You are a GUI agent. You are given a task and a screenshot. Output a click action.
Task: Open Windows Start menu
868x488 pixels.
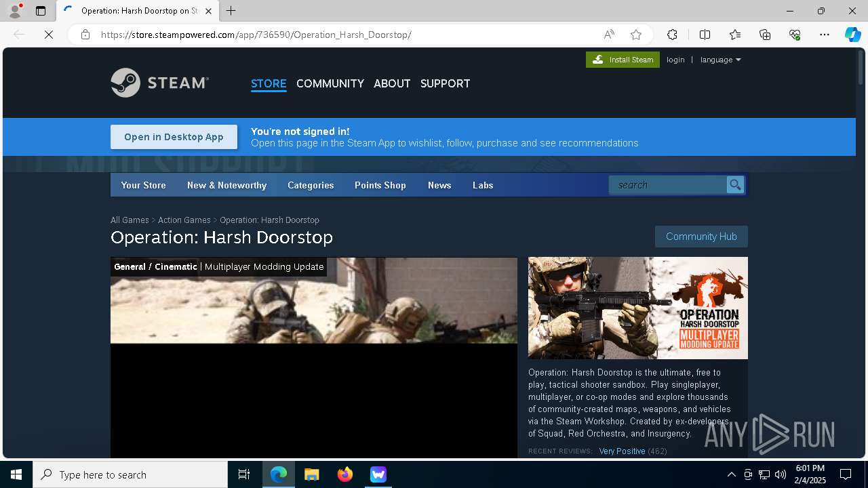(x=16, y=474)
